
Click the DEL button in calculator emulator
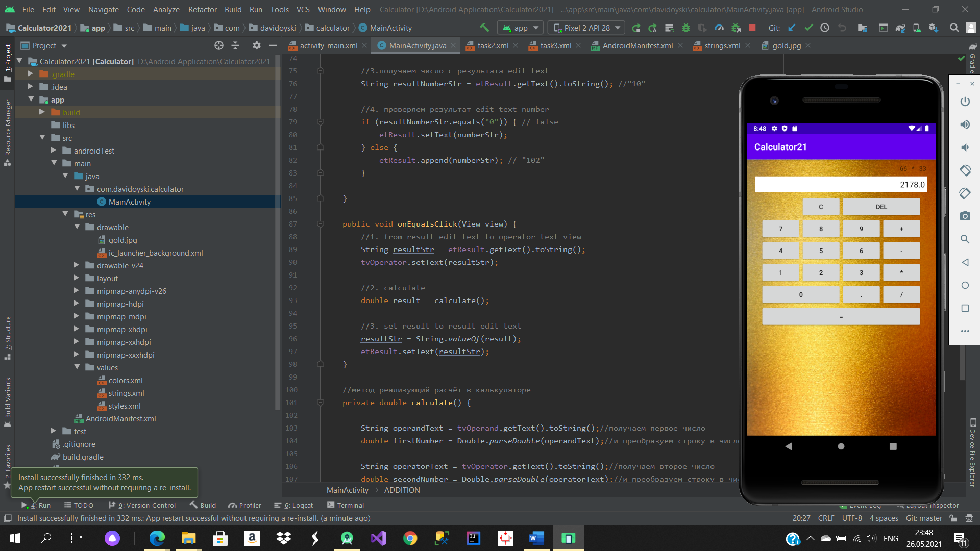(x=881, y=207)
